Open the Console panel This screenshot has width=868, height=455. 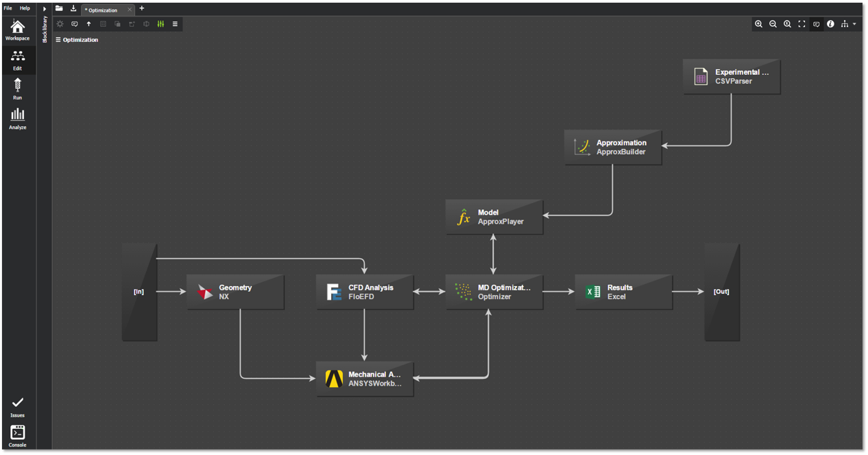pos(17,436)
